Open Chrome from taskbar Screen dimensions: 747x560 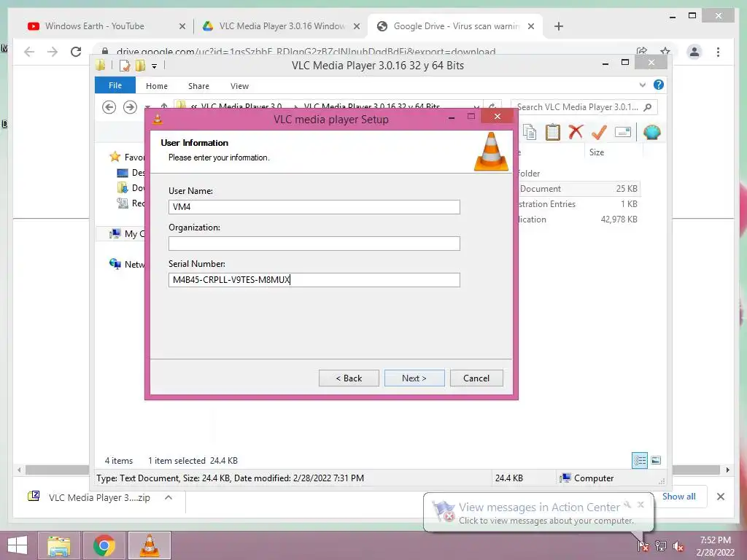104,545
